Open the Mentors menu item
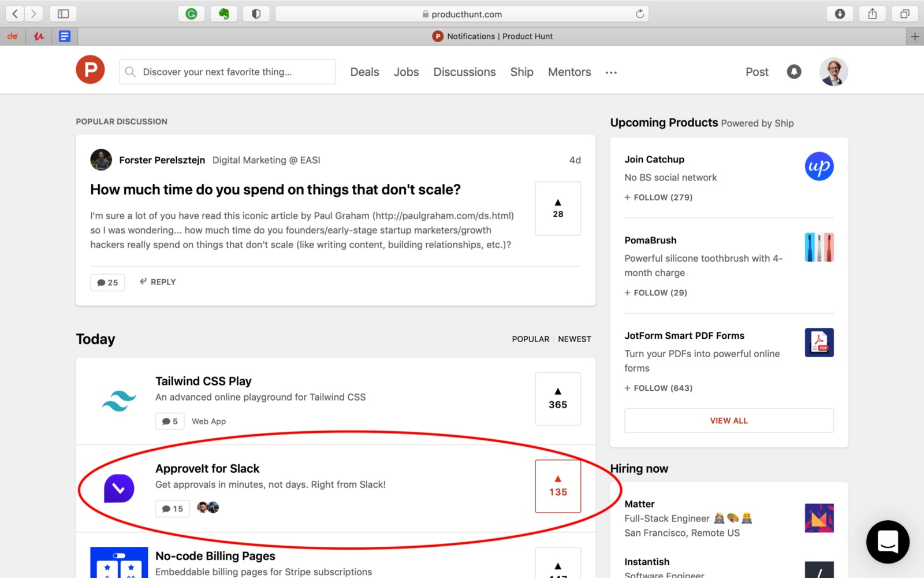Image resolution: width=924 pixels, height=578 pixels. click(569, 72)
